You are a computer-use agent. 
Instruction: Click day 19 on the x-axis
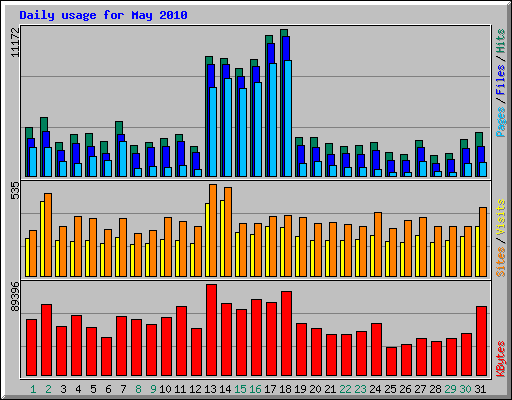click(300, 389)
